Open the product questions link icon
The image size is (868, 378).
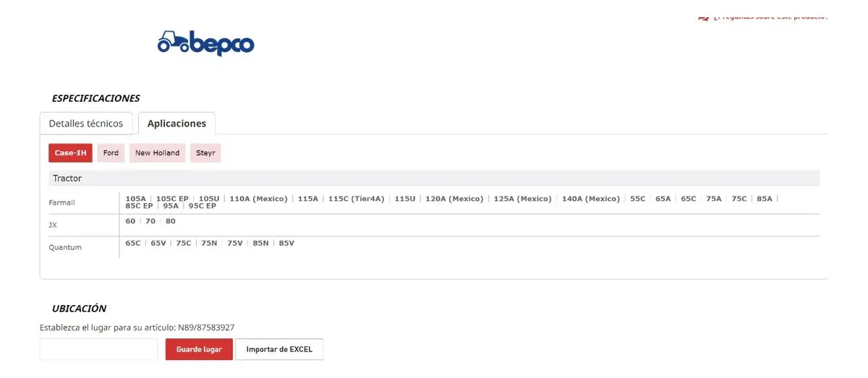pos(703,17)
